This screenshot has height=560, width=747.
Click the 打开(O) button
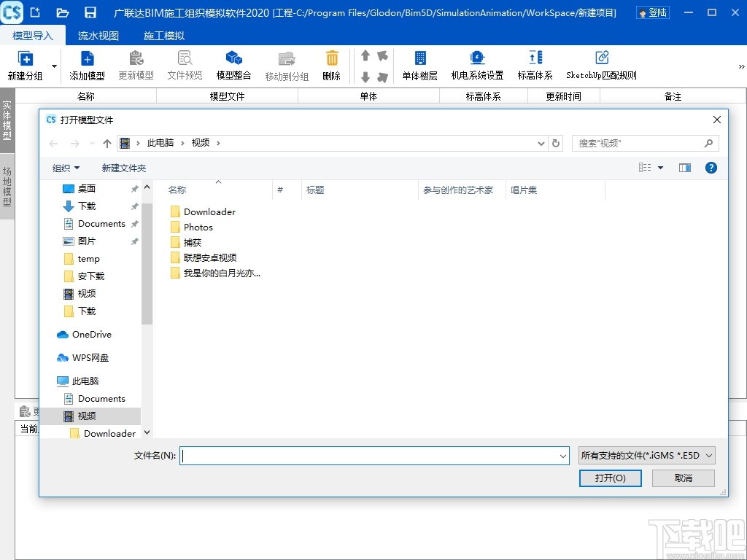(610, 478)
